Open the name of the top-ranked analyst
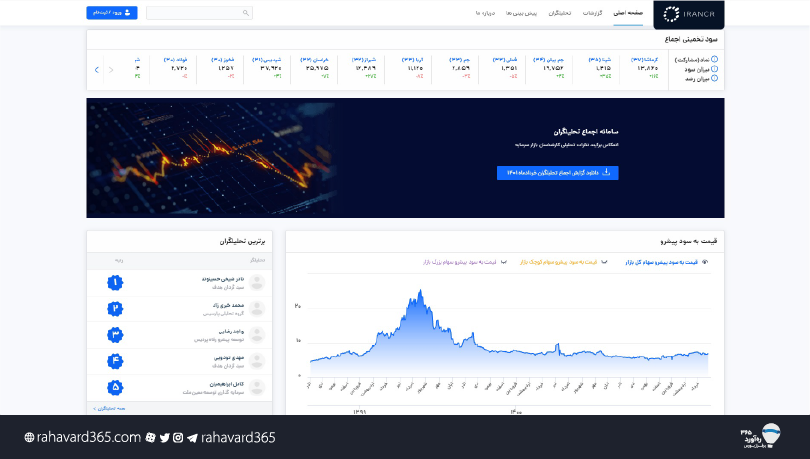Image resolution: width=810 pixels, height=459 pixels. 223,279
